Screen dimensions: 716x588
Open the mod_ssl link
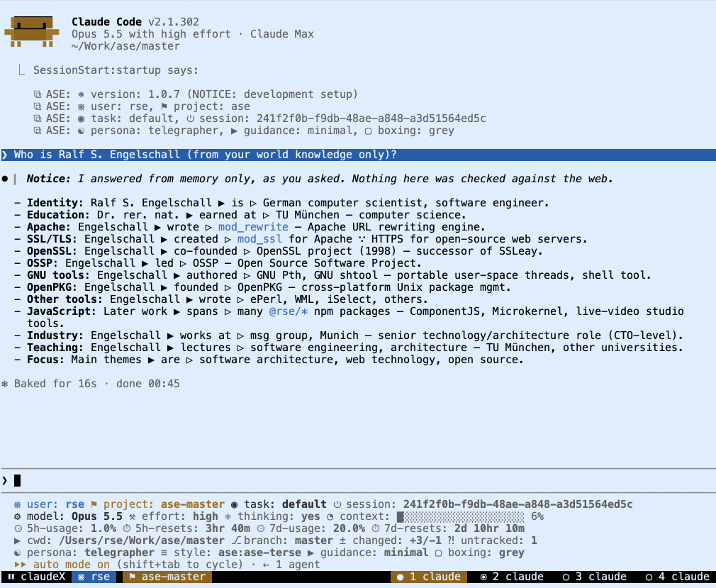(x=259, y=239)
